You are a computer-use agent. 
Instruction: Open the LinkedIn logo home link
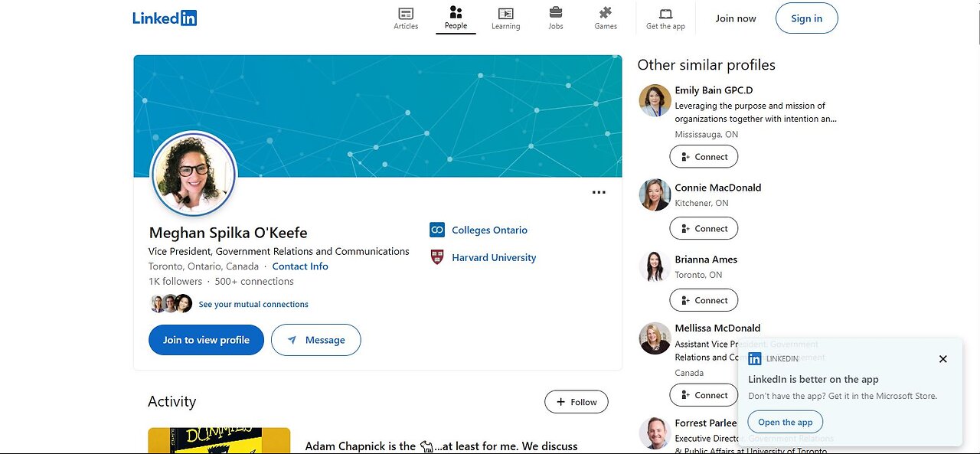pyautogui.click(x=165, y=18)
